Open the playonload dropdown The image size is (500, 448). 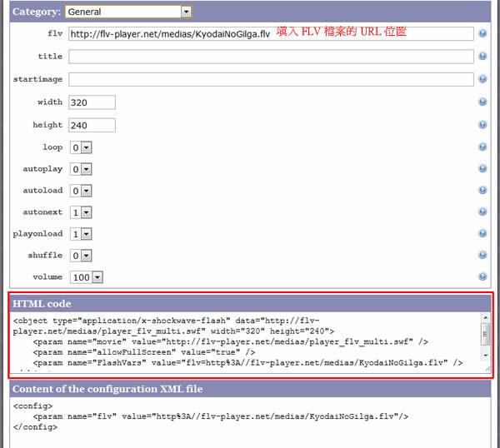pos(81,234)
